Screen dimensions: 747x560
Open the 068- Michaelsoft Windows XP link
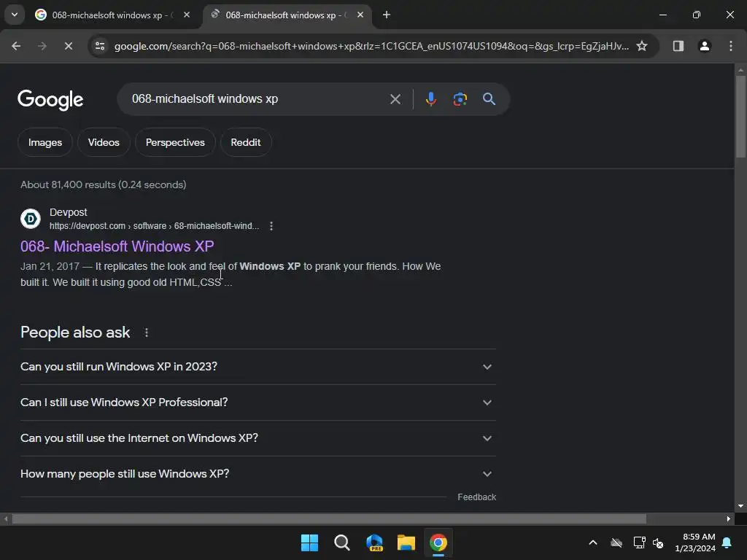coord(117,246)
